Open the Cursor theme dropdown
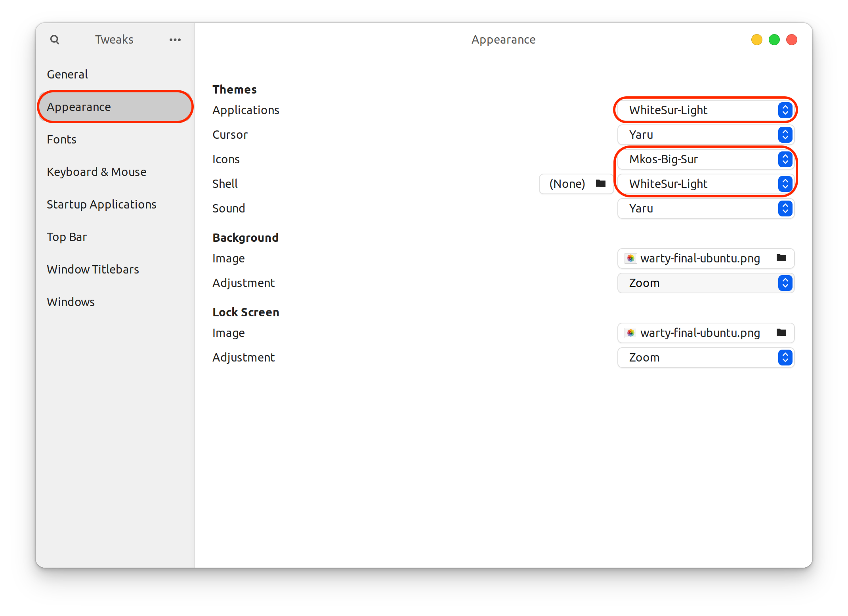 (x=706, y=135)
